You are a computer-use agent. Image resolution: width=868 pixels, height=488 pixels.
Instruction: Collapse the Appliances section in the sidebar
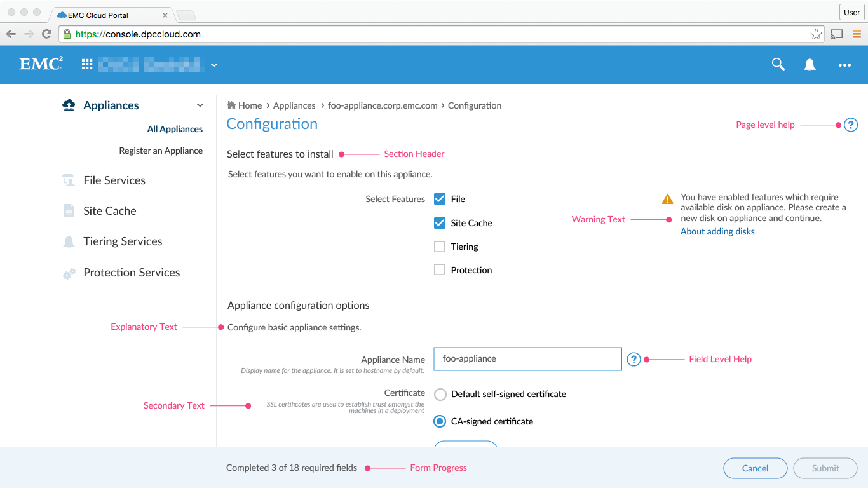click(200, 105)
